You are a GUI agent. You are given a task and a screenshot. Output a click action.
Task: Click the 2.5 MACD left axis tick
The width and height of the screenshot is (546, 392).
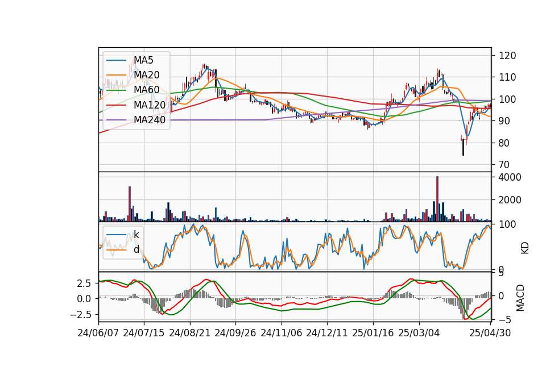tap(84, 283)
